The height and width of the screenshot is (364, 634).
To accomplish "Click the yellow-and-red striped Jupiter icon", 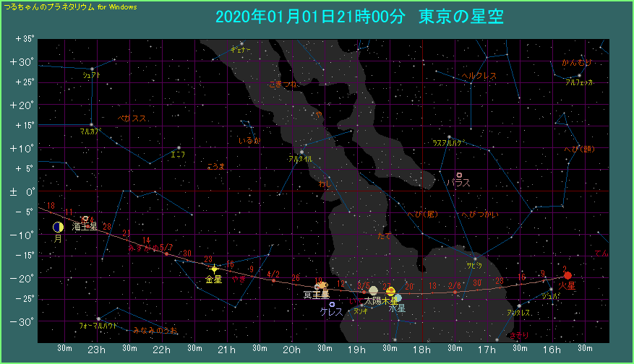I will (x=390, y=290).
